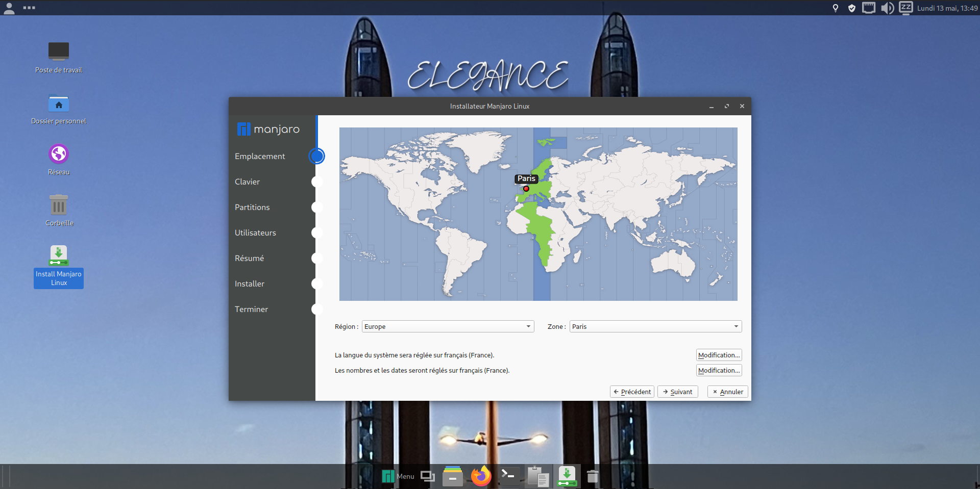This screenshot has width=980, height=489.
Task: Select the Résumé step in the sidebar
Action: click(249, 259)
